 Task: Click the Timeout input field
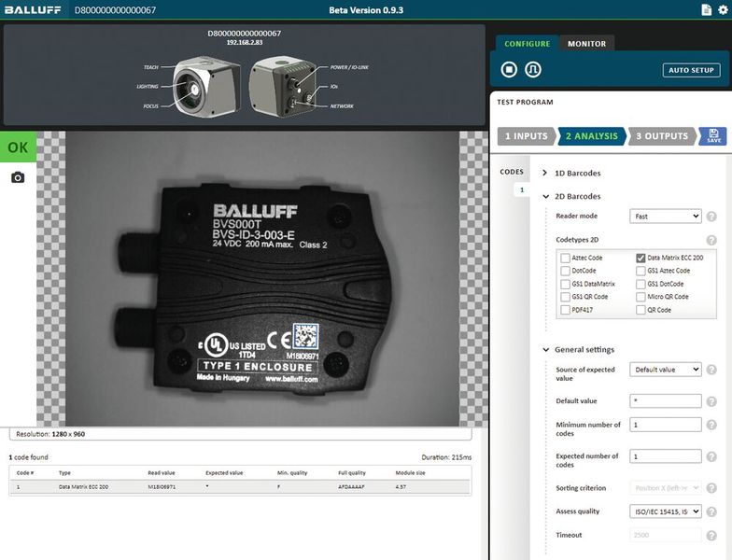pyautogui.click(x=665, y=535)
